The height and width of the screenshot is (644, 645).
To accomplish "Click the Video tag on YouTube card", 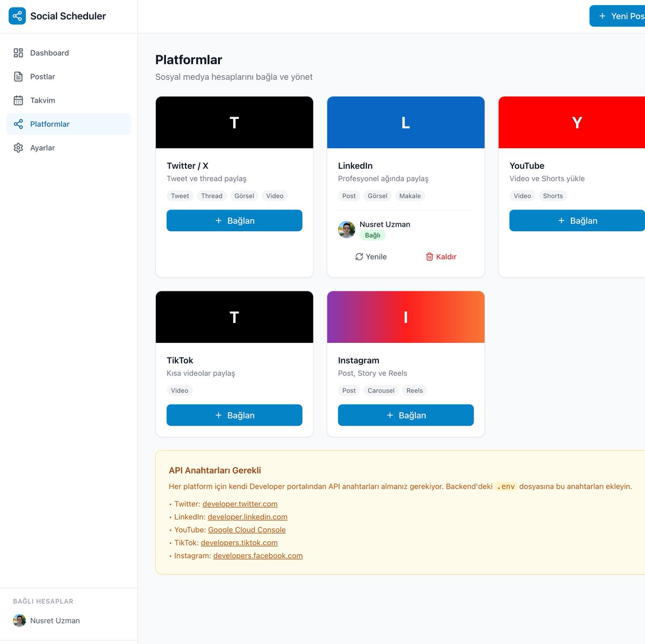I will (522, 196).
